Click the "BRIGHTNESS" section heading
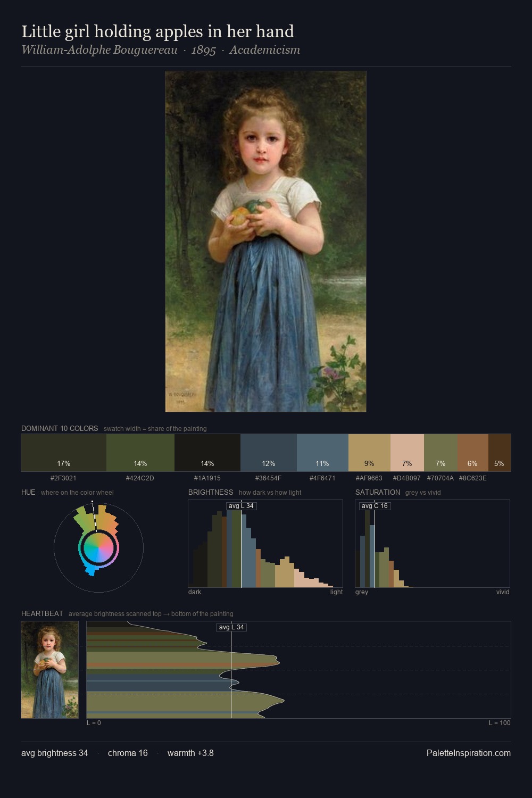 pos(211,492)
